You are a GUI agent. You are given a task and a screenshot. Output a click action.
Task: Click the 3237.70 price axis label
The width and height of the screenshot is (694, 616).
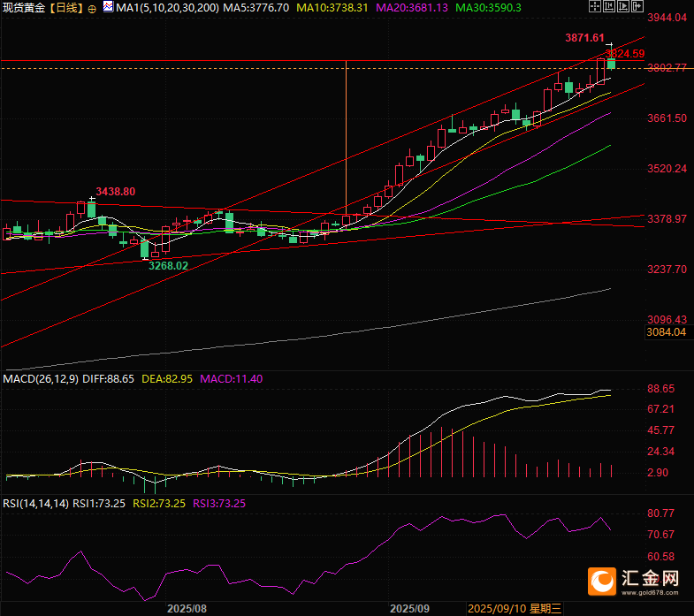tap(667, 269)
